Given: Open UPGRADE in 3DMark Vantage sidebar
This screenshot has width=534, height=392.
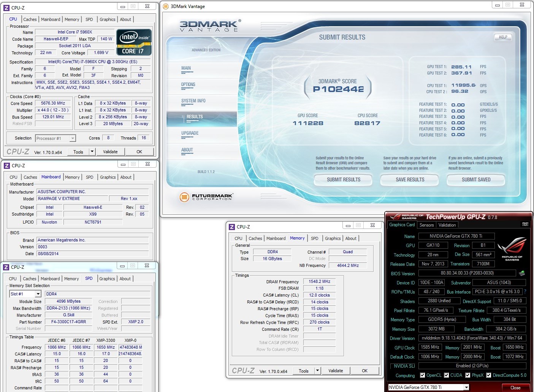Looking at the screenshot, I should tap(190, 133).
